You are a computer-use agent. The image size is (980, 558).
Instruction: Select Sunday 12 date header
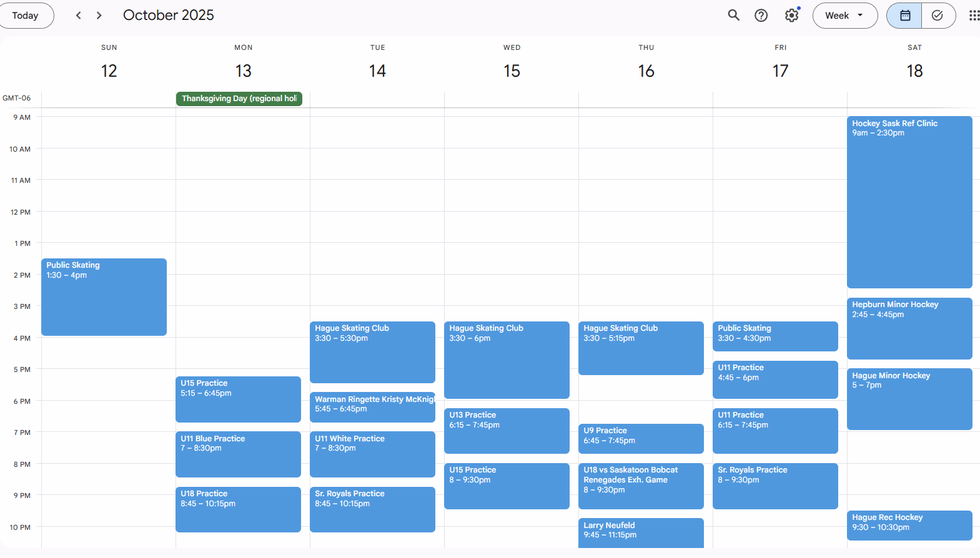coord(109,71)
